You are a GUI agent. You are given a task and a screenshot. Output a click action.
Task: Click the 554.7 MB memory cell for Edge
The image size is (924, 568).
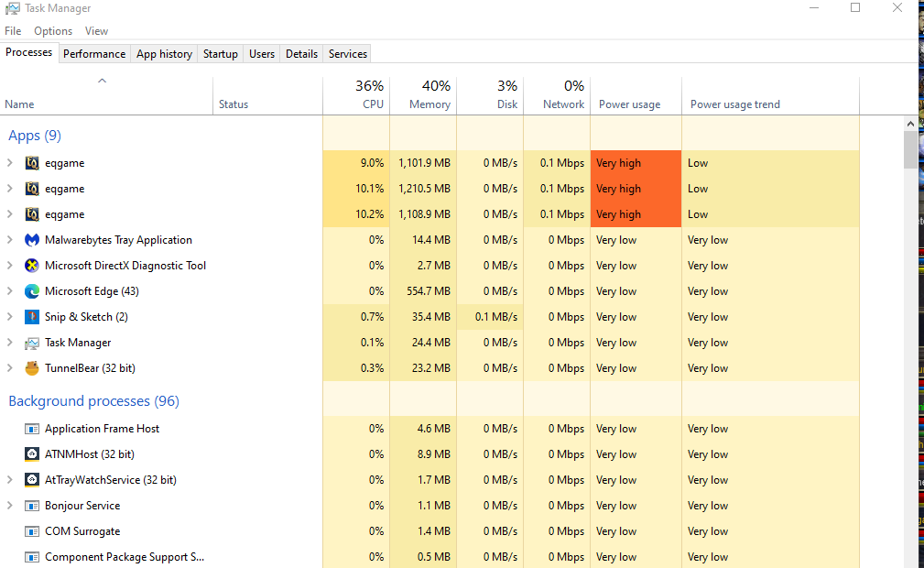(423, 291)
